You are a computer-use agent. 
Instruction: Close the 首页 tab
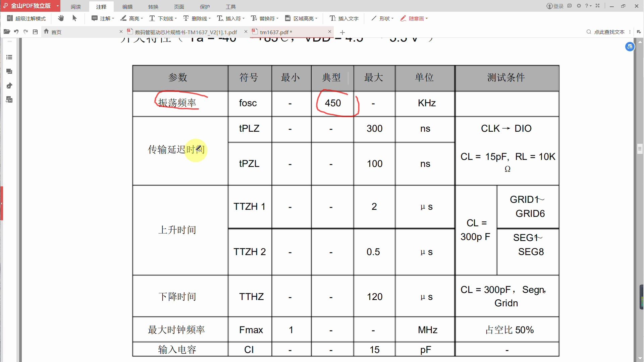[121, 32]
